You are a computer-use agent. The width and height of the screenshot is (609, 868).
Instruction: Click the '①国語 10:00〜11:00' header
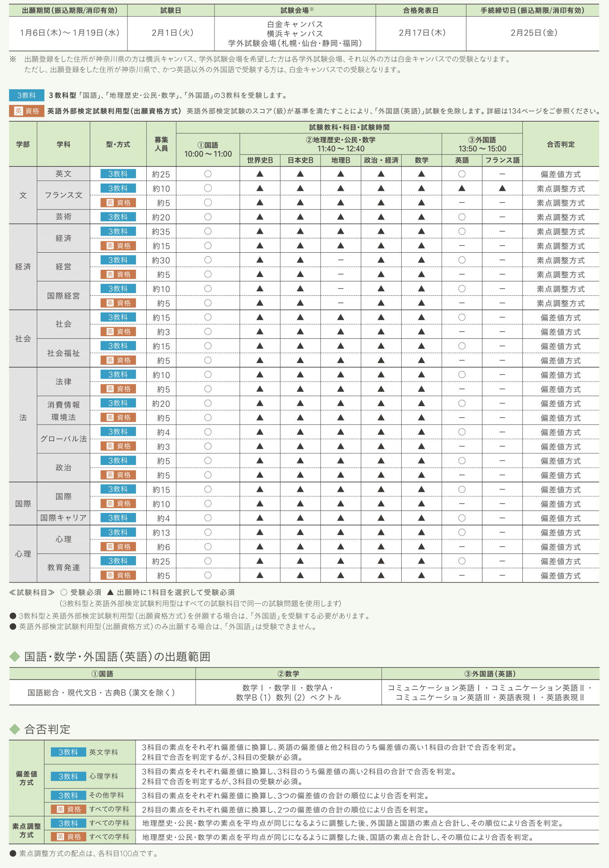click(208, 149)
